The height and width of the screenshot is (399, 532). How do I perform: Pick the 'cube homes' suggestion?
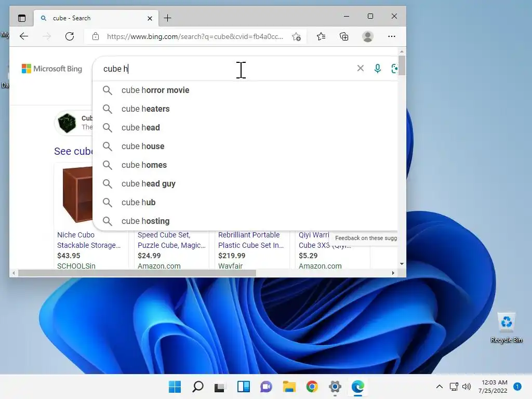click(x=245, y=165)
